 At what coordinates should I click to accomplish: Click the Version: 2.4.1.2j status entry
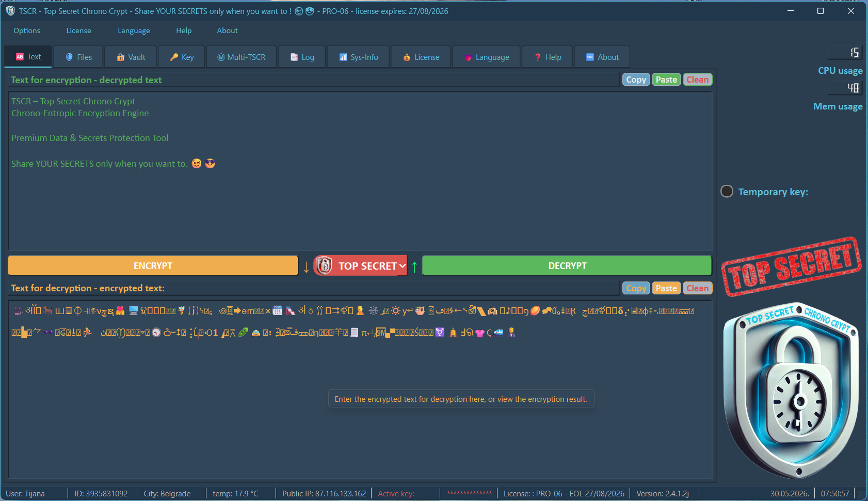point(663,494)
